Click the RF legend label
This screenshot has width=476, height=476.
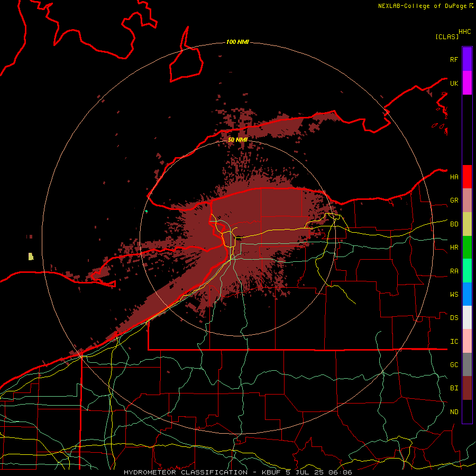pyautogui.click(x=454, y=59)
